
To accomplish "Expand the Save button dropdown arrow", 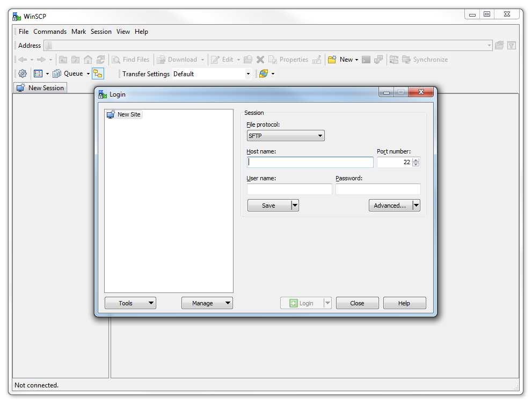I will pos(294,205).
